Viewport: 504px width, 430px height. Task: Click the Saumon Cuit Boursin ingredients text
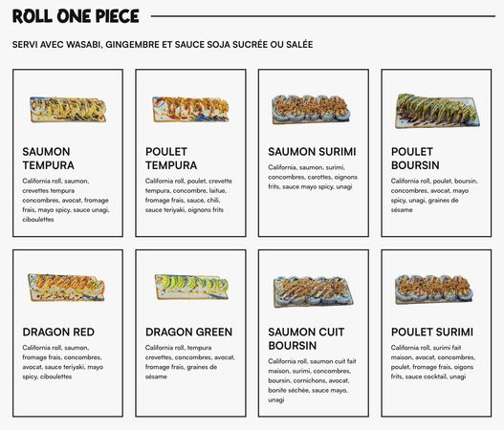(312, 380)
